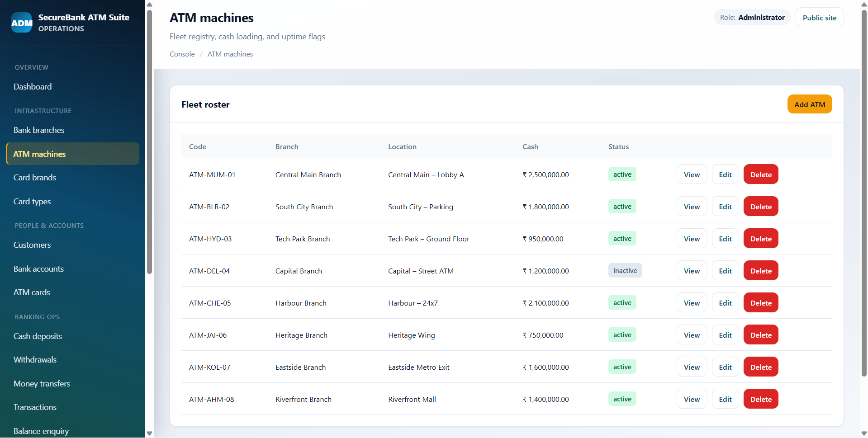
Task: Click the Add ATM button
Action: [x=809, y=104]
